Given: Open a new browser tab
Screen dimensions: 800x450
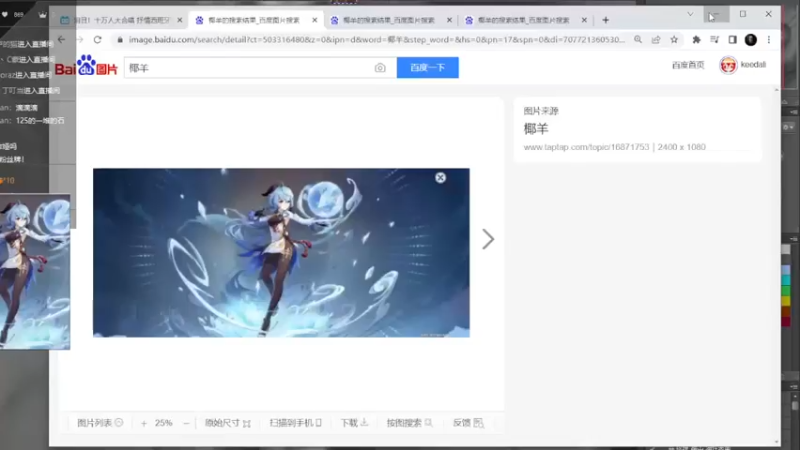Looking at the screenshot, I should coord(606,20).
